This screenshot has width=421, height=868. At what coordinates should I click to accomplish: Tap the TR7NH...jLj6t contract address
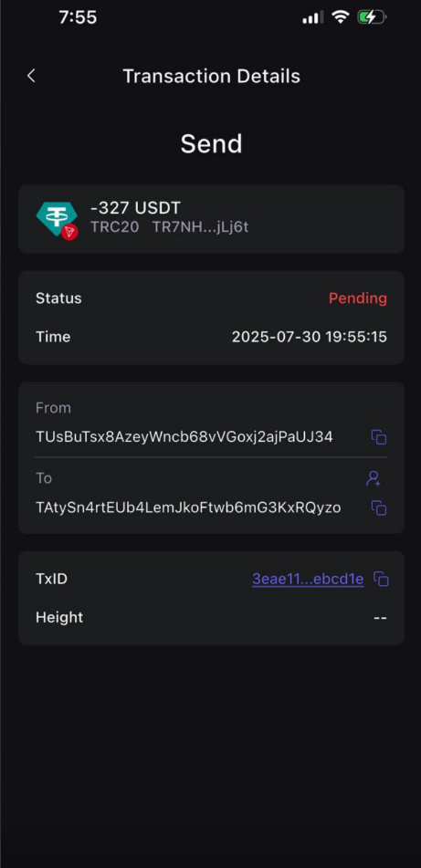tap(201, 227)
